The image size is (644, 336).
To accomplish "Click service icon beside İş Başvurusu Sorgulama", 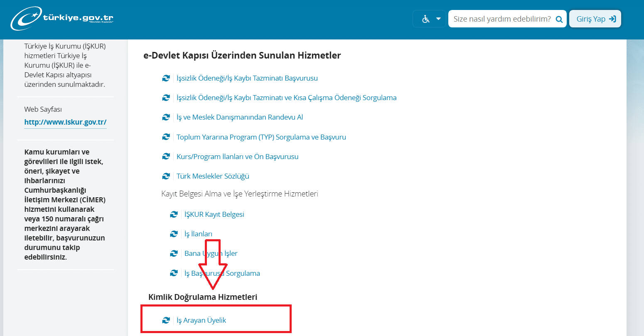I will click(x=174, y=273).
